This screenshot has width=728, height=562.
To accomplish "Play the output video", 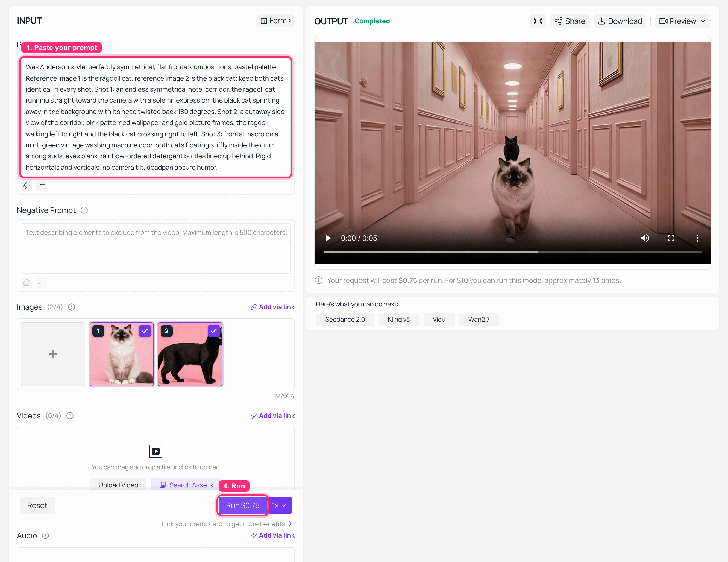I will click(x=328, y=238).
